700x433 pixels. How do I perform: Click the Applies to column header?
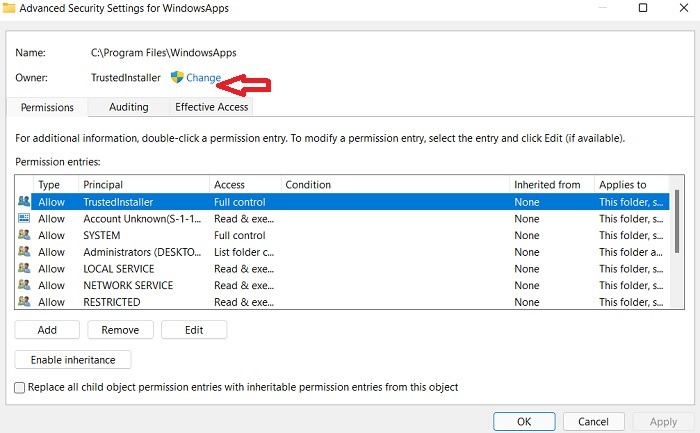[x=631, y=185]
